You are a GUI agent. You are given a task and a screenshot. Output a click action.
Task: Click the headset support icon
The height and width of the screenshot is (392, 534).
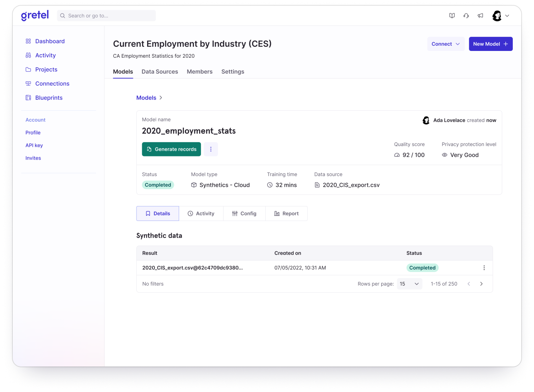466,16
